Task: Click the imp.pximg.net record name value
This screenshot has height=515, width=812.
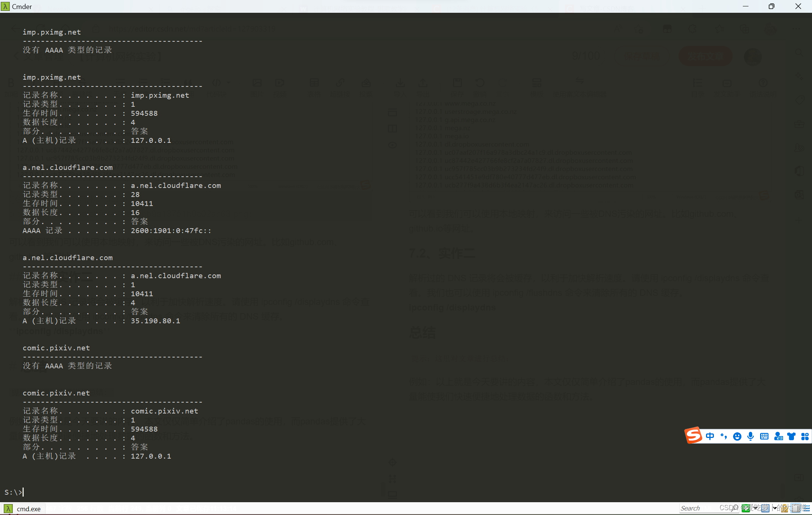Action: coord(160,95)
